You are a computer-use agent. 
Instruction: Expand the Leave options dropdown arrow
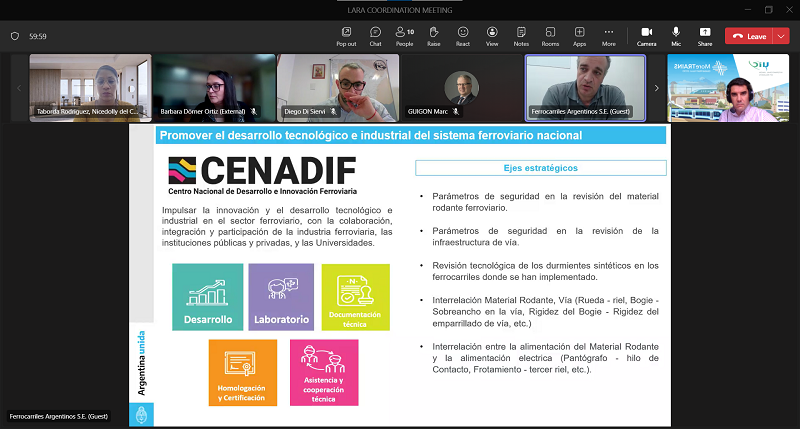tap(781, 36)
